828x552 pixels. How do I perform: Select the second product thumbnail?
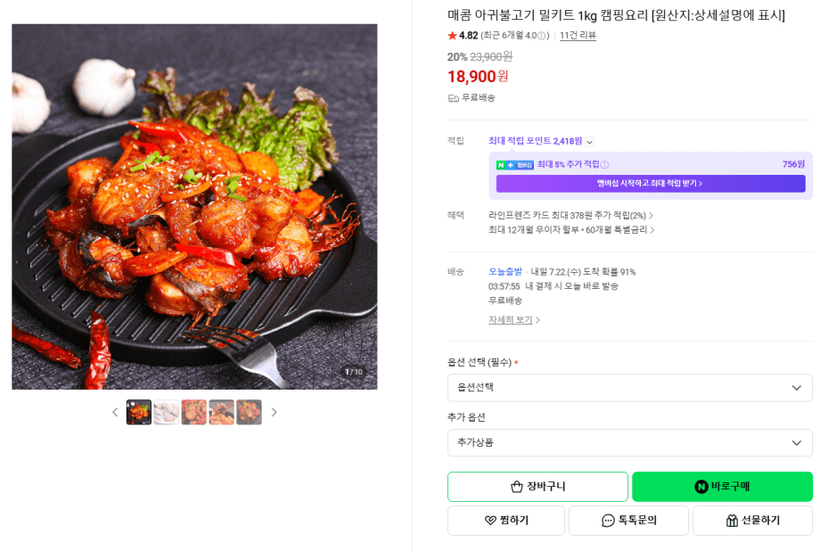(x=166, y=412)
